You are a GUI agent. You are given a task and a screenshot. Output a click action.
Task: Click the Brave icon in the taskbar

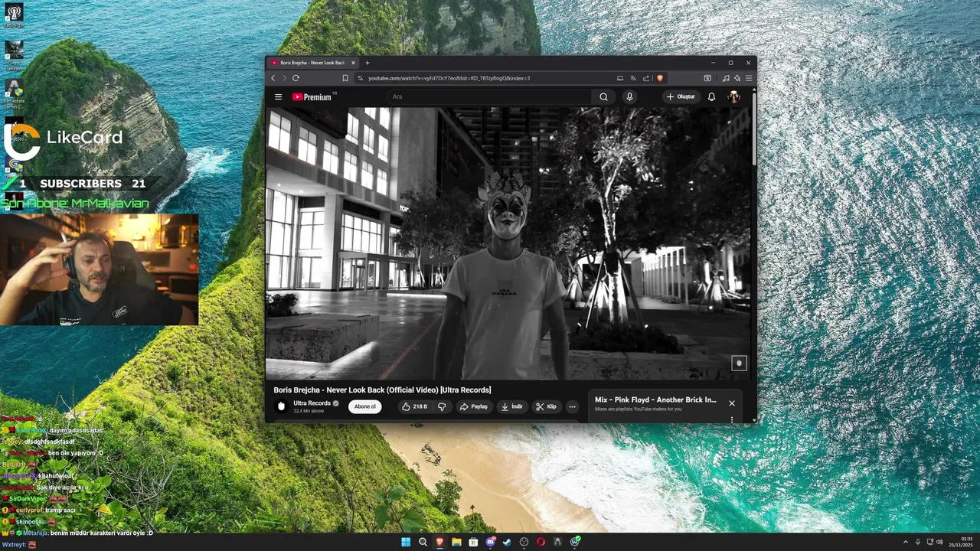pos(439,542)
